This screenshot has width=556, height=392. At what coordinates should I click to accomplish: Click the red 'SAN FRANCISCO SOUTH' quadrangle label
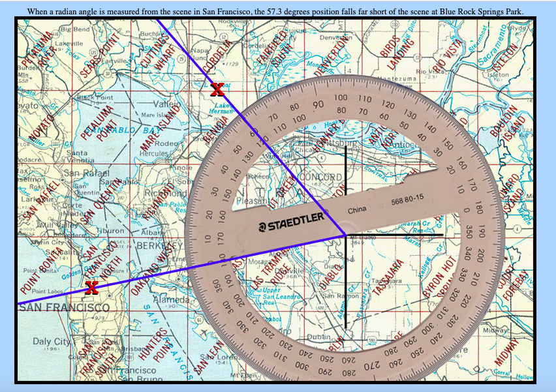point(99,357)
